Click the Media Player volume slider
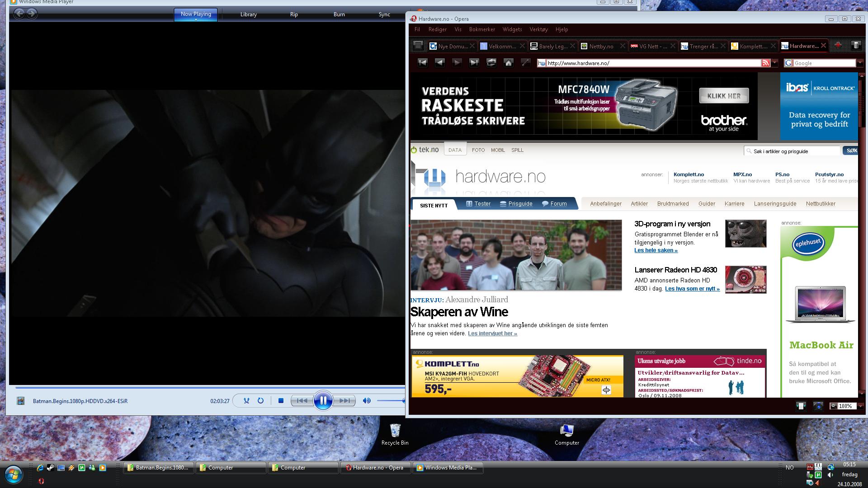Viewport: 868px width, 488px height. [391, 400]
